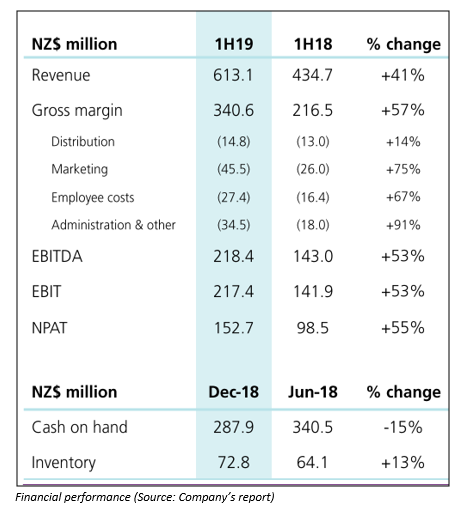450x506 pixels.
Task: Select the Revenue row label
Action: point(61,75)
